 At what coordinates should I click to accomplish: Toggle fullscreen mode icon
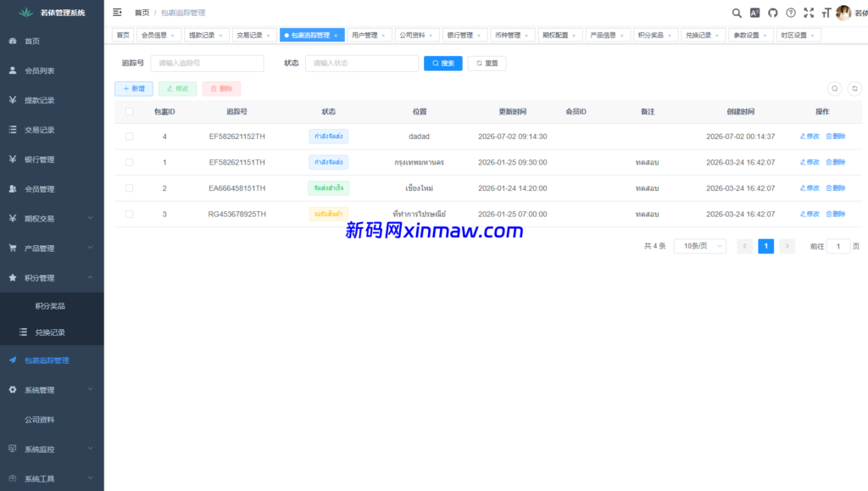(x=809, y=13)
